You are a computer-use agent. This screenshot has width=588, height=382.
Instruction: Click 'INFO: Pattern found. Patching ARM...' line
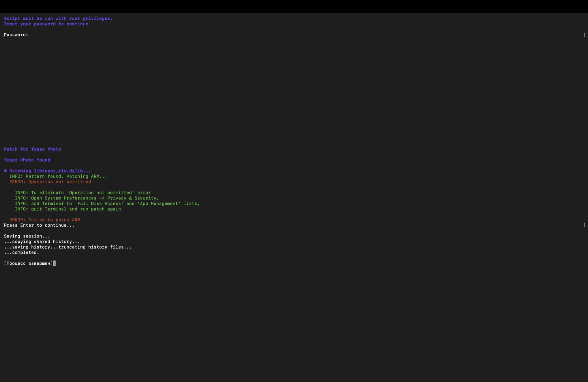(58, 176)
